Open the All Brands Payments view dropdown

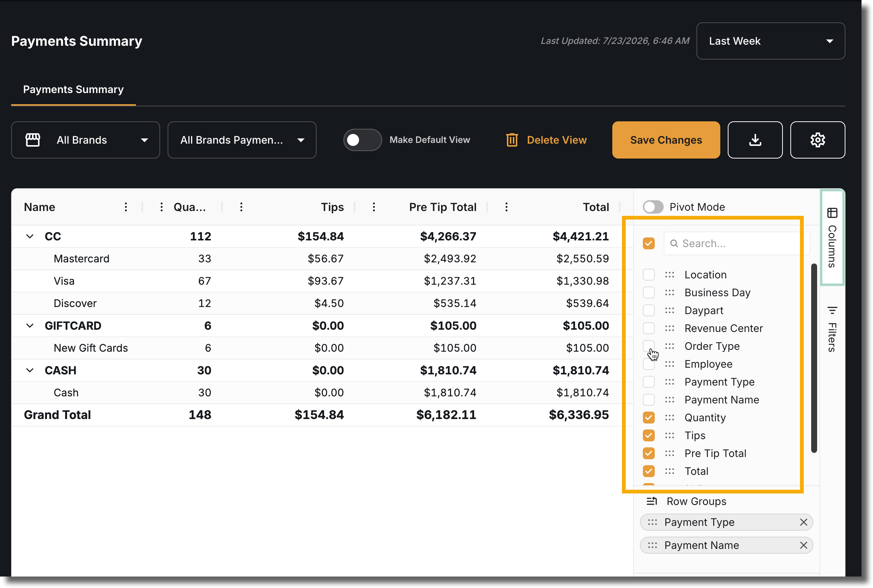point(242,140)
